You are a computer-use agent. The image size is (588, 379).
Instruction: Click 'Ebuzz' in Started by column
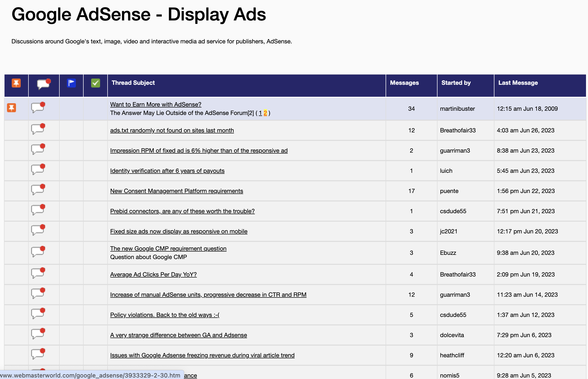448,253
